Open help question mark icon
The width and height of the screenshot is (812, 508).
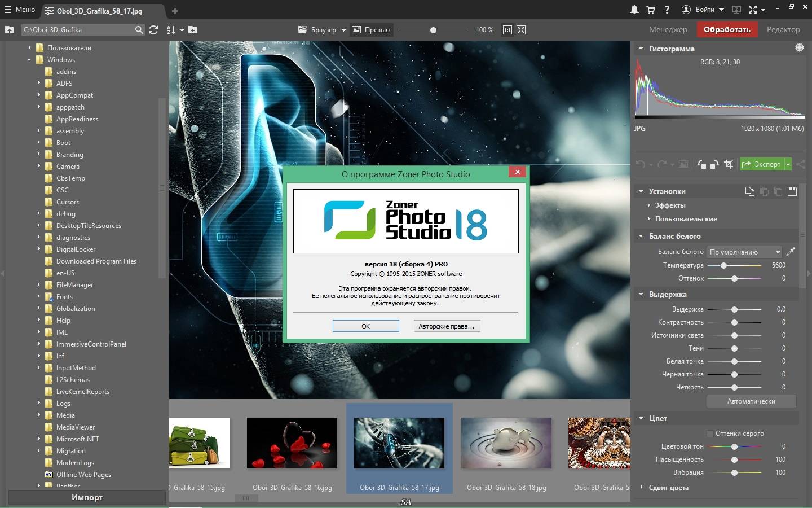pyautogui.click(x=667, y=10)
